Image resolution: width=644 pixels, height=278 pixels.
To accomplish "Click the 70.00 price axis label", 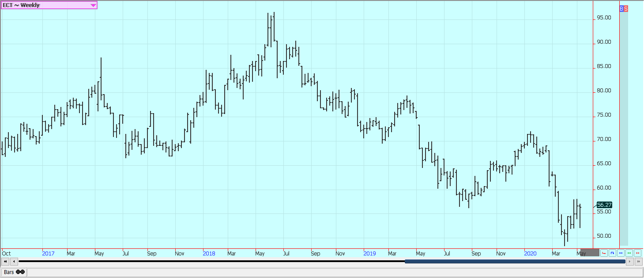I will pos(604,139).
